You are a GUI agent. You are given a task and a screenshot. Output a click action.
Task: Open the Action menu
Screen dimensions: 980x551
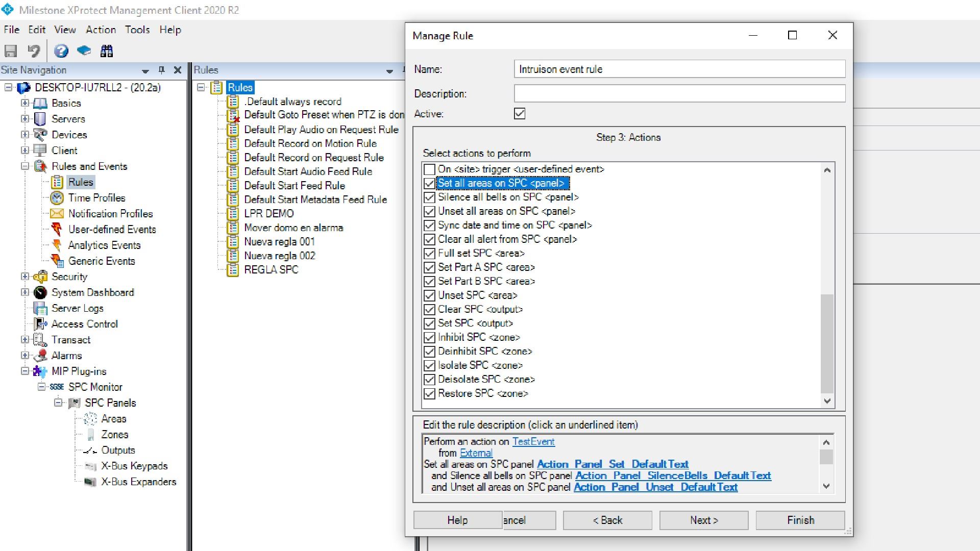pos(101,30)
